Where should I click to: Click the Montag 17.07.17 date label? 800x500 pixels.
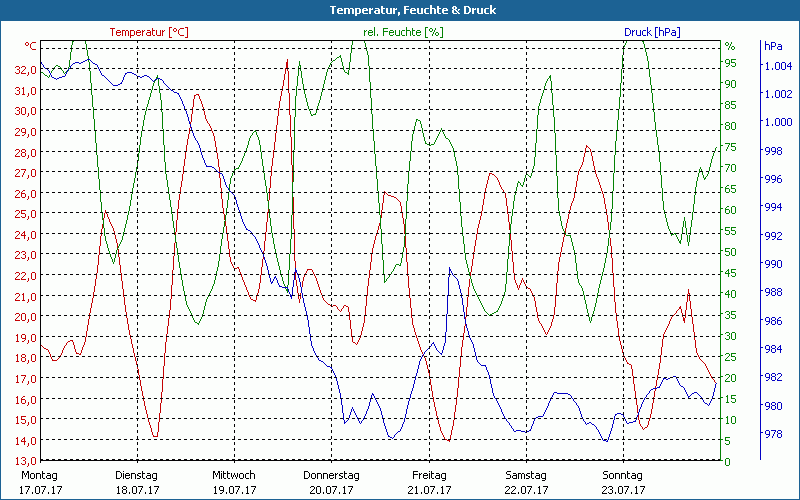point(41,483)
